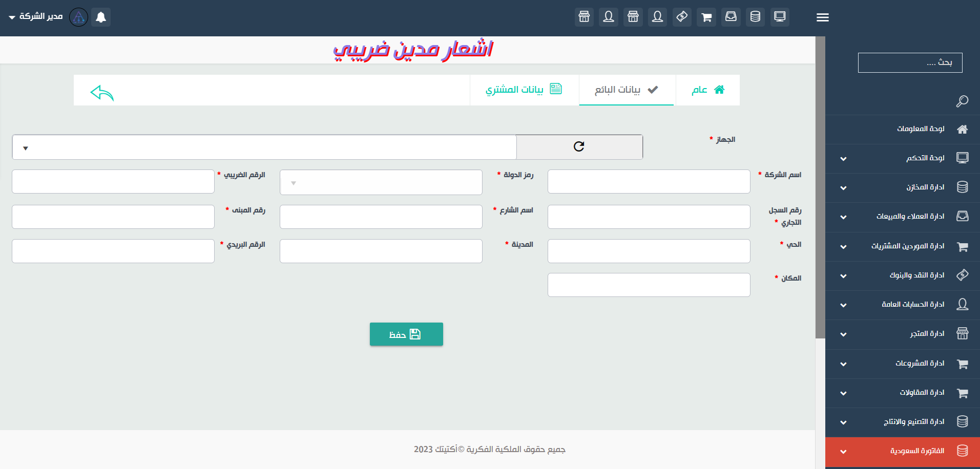Expand ادارة المتجر menu
This screenshot has height=469, width=980.
(x=903, y=334)
